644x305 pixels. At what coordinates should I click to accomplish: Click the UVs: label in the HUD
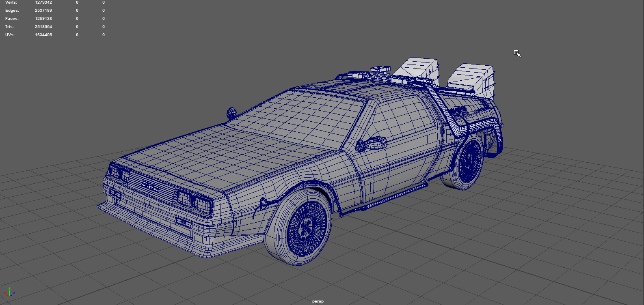click(x=10, y=35)
